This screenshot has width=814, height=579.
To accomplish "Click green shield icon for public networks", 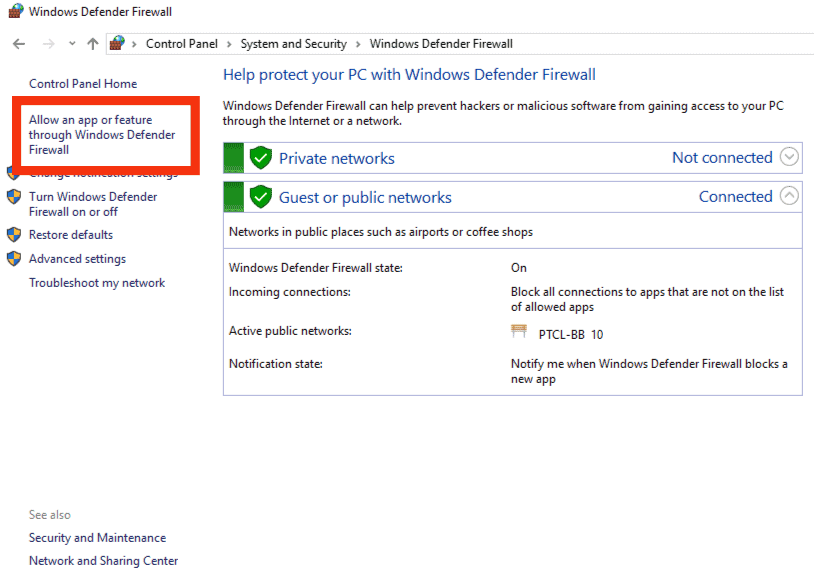I will click(261, 197).
